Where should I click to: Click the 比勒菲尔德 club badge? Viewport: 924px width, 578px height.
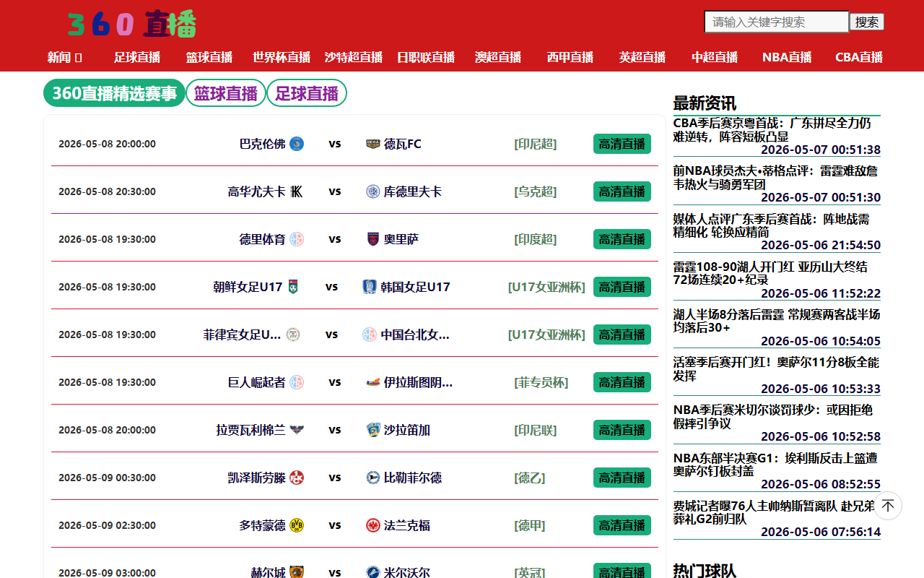[373, 478]
